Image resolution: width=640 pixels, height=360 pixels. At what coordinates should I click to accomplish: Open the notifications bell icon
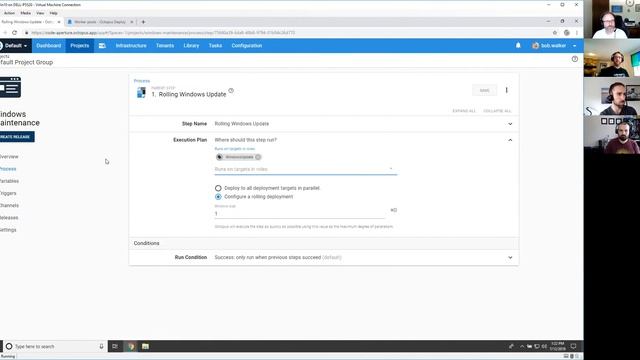point(518,46)
